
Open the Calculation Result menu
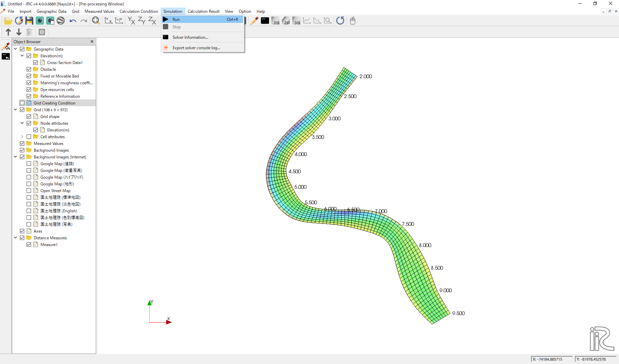tap(204, 11)
